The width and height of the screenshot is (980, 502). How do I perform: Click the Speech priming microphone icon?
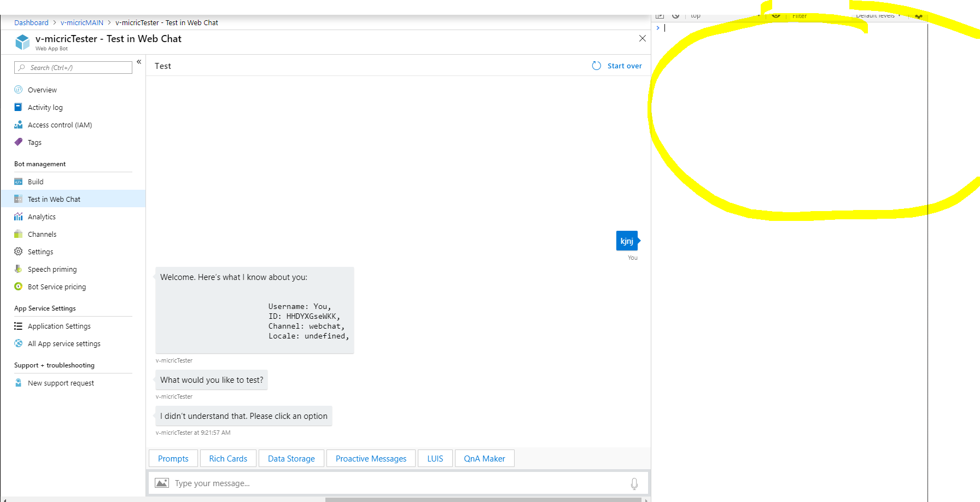click(x=19, y=269)
